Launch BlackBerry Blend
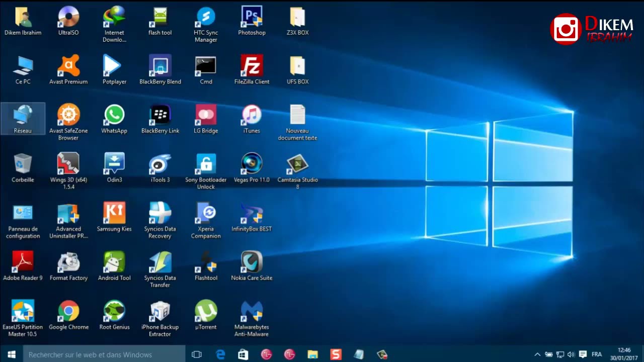 click(x=160, y=70)
